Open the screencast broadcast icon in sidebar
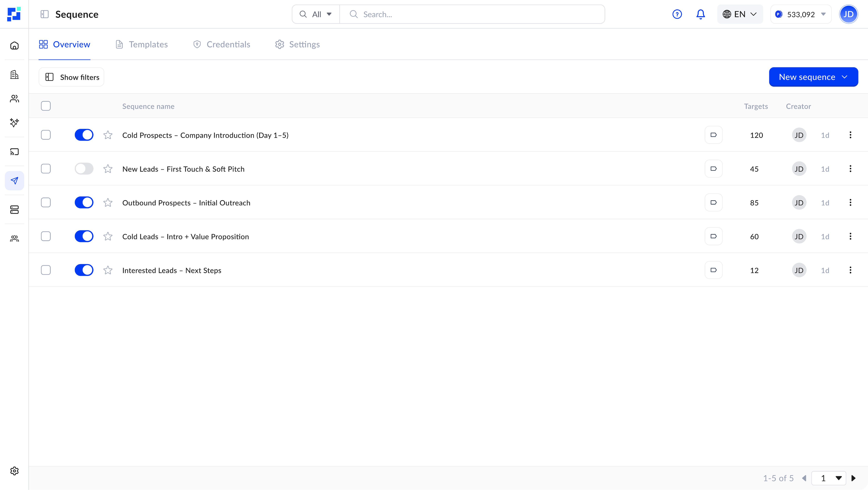This screenshot has height=490, width=868. pyautogui.click(x=14, y=152)
